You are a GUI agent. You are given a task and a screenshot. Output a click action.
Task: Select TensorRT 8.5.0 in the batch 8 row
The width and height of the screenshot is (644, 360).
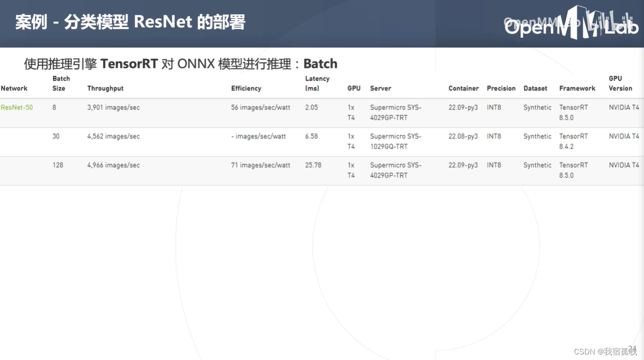(x=574, y=113)
